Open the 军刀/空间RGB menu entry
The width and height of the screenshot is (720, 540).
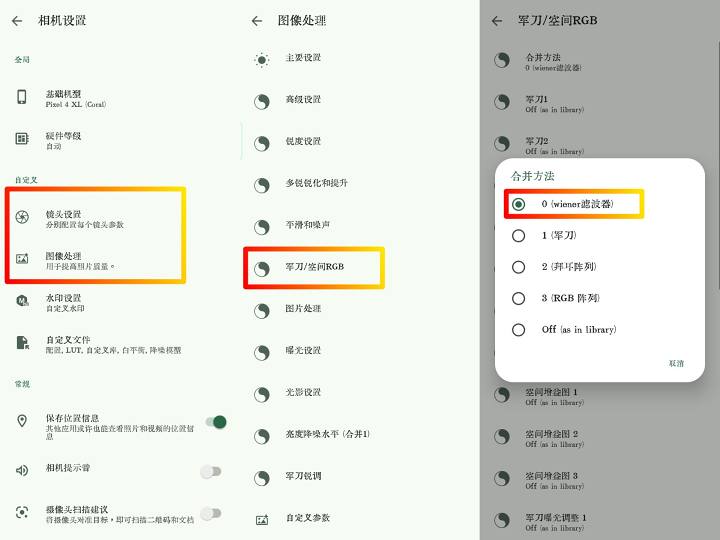click(315, 267)
